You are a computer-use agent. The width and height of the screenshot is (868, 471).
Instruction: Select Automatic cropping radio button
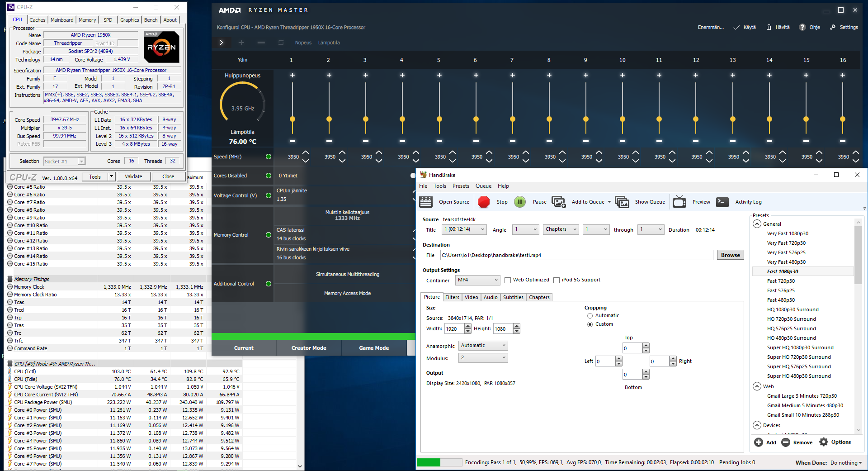click(x=590, y=316)
